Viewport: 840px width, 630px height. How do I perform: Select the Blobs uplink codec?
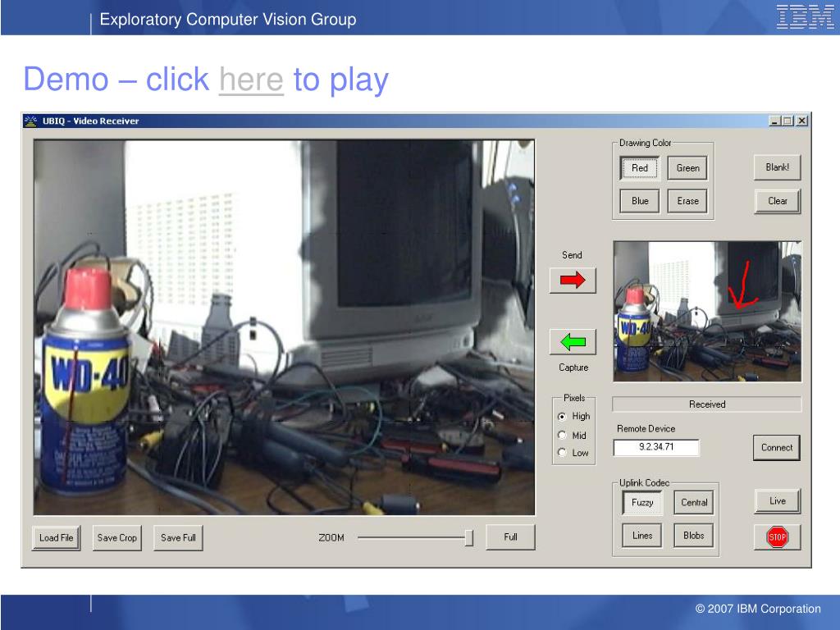click(x=694, y=535)
